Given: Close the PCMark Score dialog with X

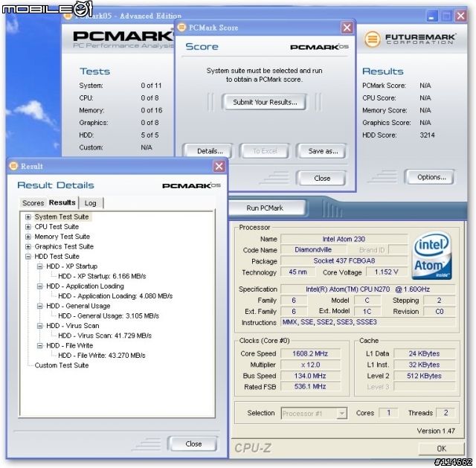Looking at the screenshot, I should pyautogui.click(x=347, y=28).
